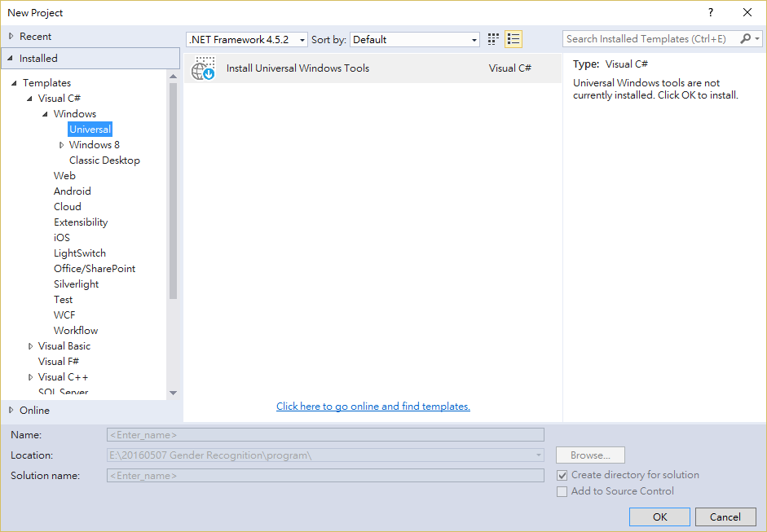Open the help question mark button
The image size is (767, 532).
(x=711, y=13)
